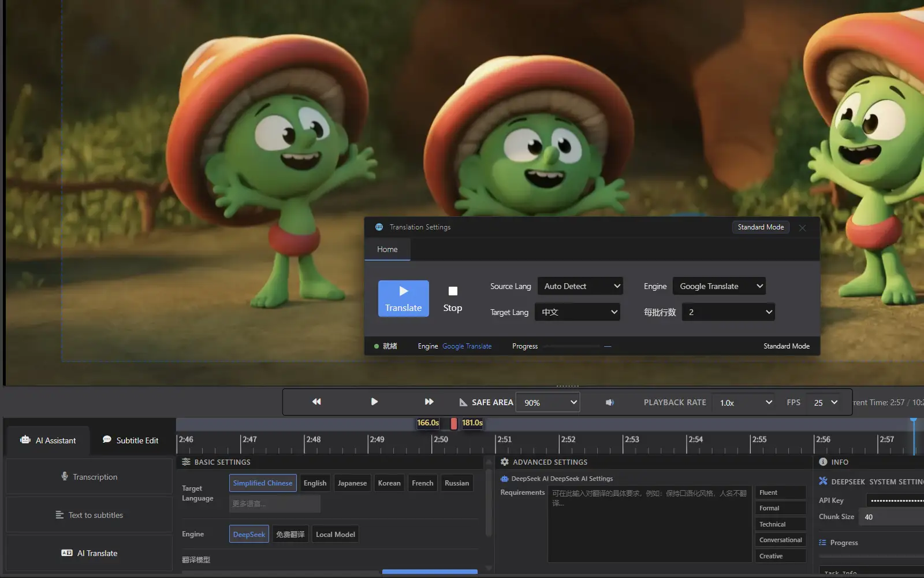Click the blue playhead on the timeline
This screenshot has height=578, width=924.
click(x=914, y=436)
